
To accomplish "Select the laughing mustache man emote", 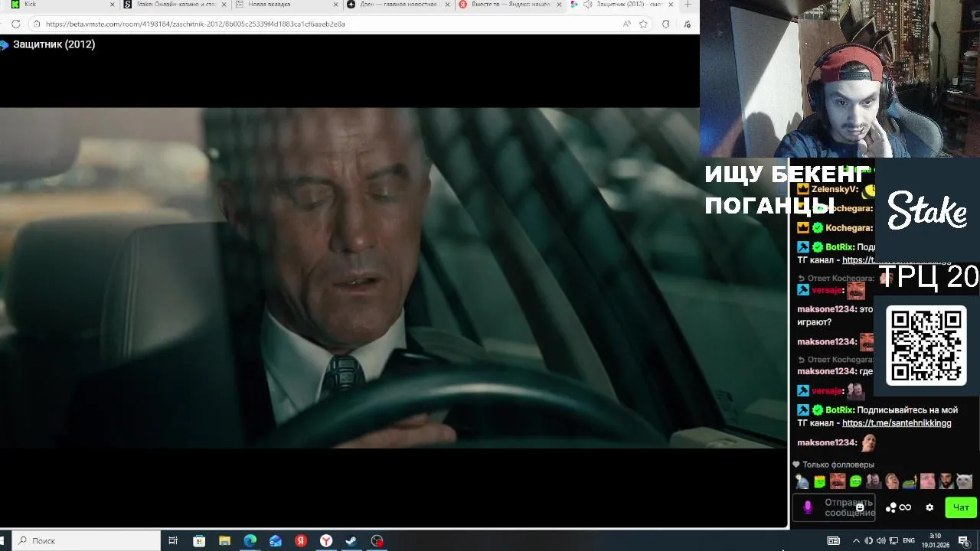I will click(838, 481).
